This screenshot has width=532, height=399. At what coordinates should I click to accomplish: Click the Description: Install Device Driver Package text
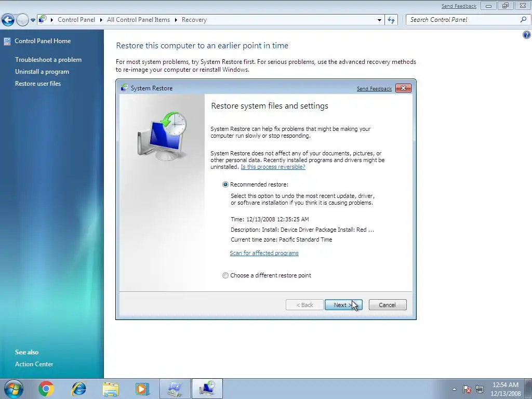[302, 230]
